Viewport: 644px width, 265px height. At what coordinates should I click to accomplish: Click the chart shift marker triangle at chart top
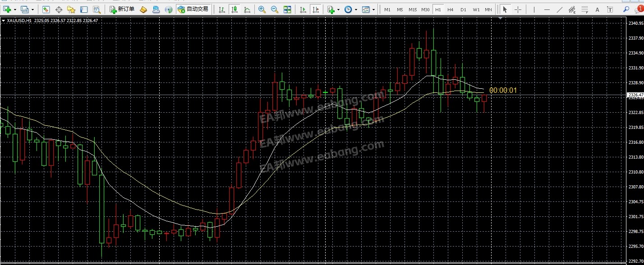[x=500, y=18]
